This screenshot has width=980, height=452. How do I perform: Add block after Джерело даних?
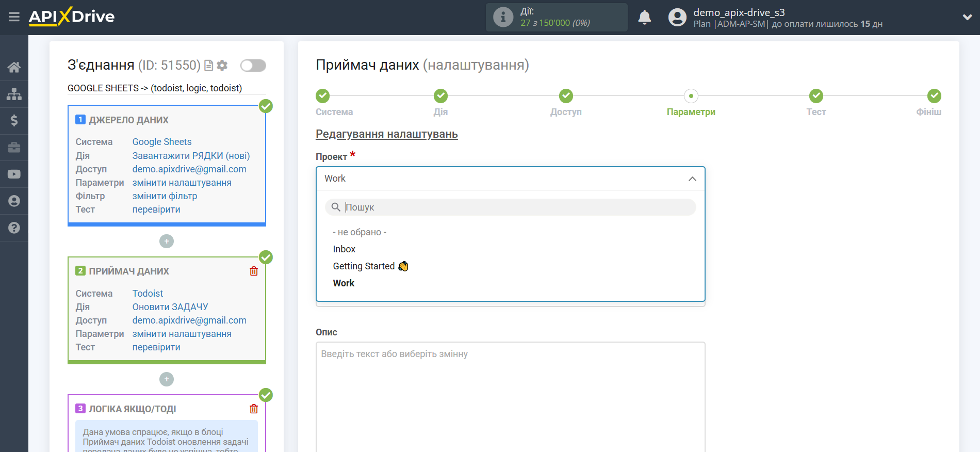click(x=167, y=241)
